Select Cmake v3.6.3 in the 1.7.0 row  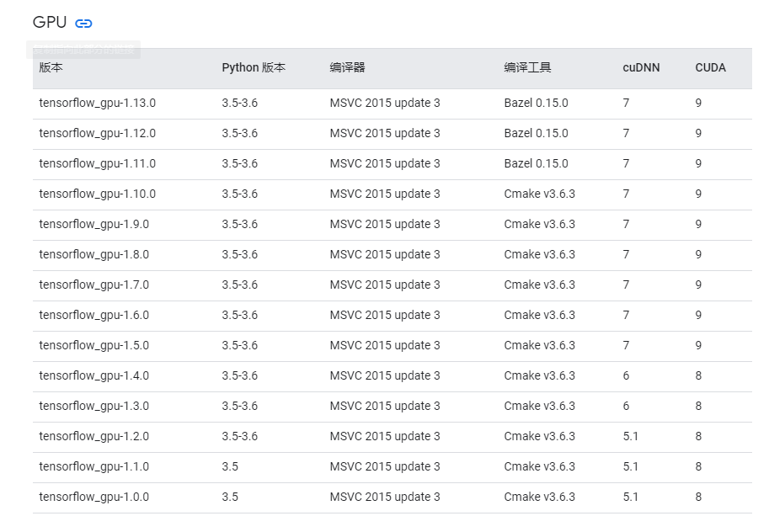coord(539,285)
